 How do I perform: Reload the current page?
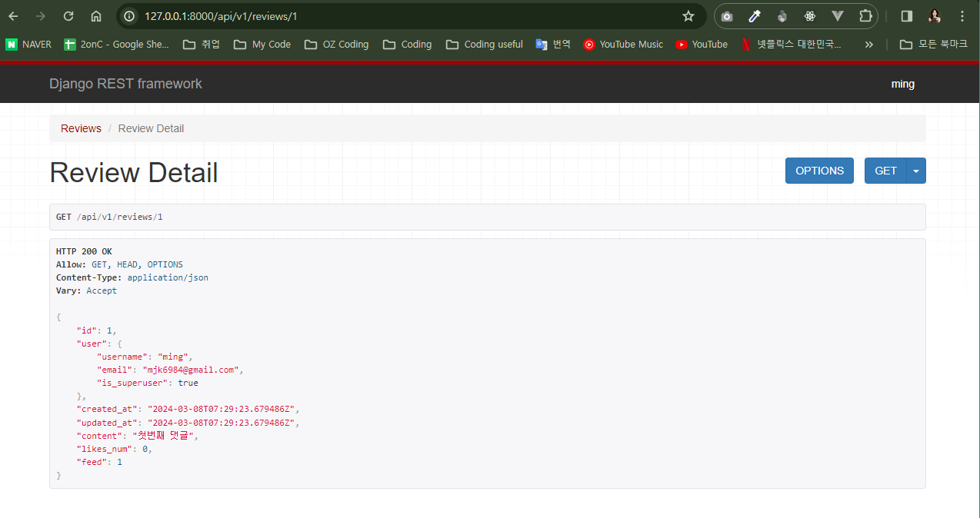68,16
